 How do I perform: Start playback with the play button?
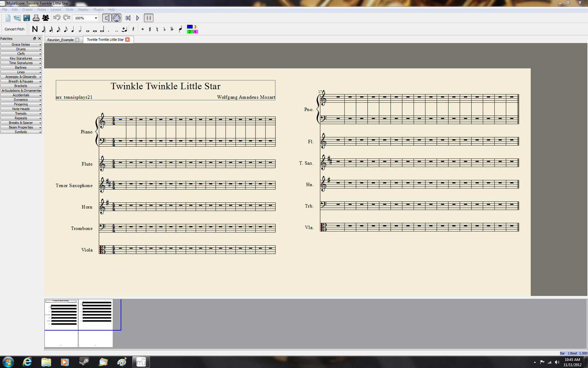[137, 18]
